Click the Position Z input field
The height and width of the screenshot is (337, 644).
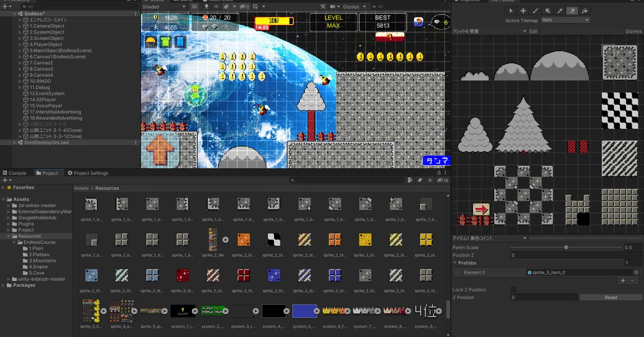(576, 255)
